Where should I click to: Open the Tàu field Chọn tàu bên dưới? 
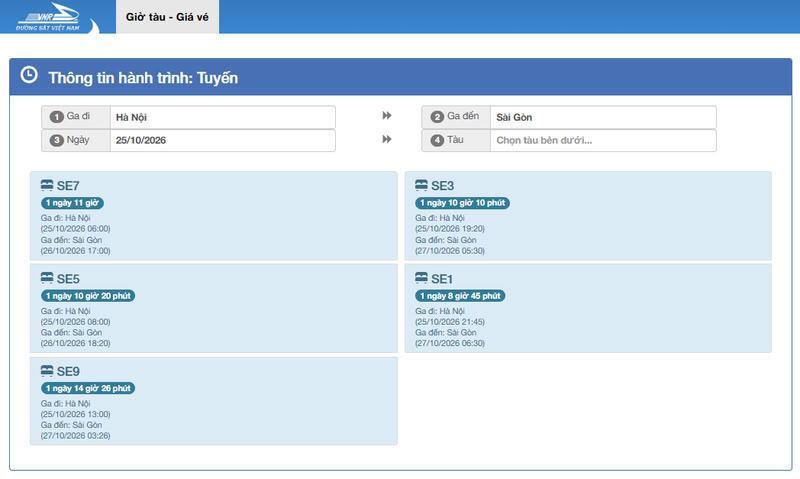tap(603, 140)
